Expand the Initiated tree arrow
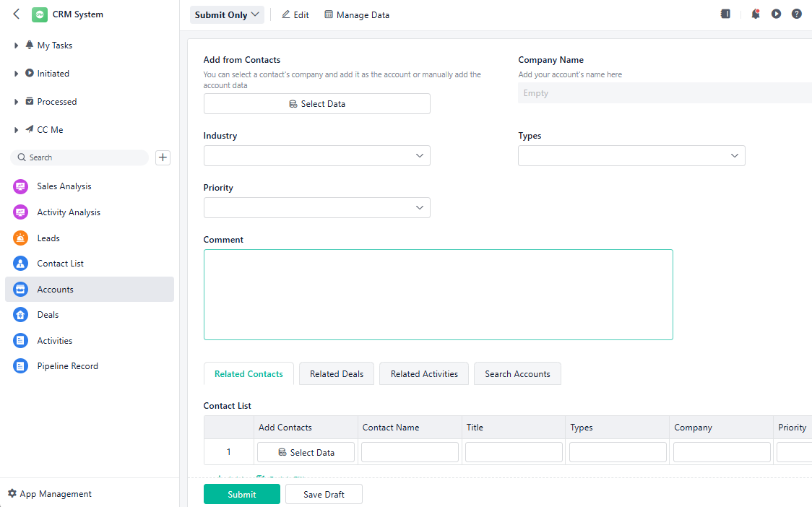Viewport: 812px width, 507px height. 16,74
